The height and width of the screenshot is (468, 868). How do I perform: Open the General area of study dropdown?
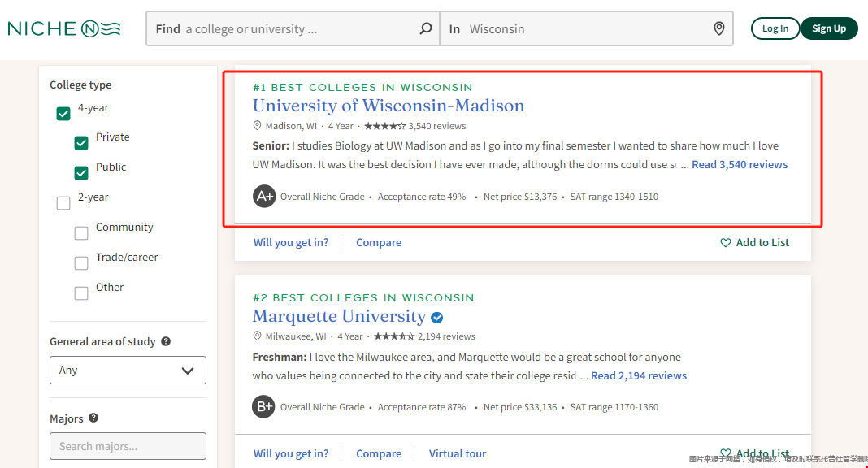(x=128, y=370)
